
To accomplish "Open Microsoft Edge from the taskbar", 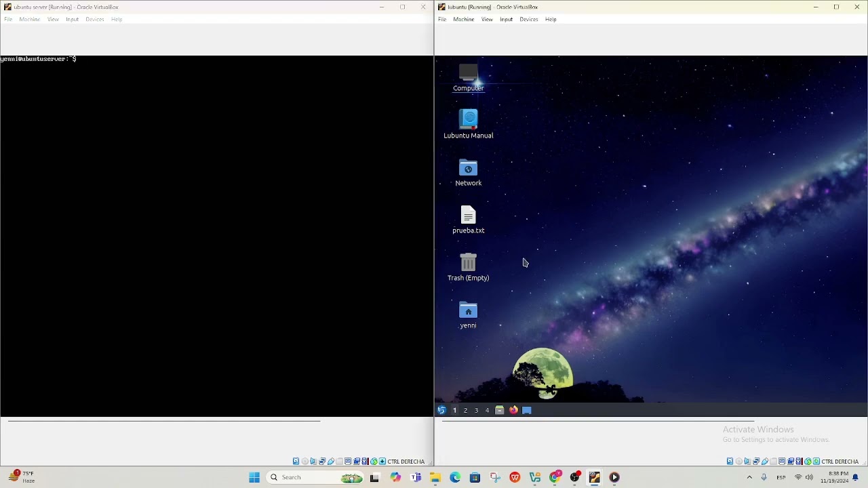I will (455, 477).
